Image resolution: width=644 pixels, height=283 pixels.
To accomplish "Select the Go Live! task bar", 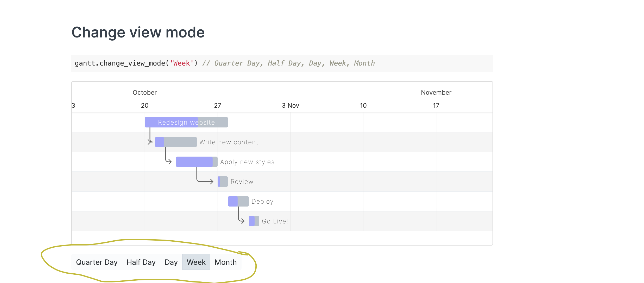I will [254, 221].
